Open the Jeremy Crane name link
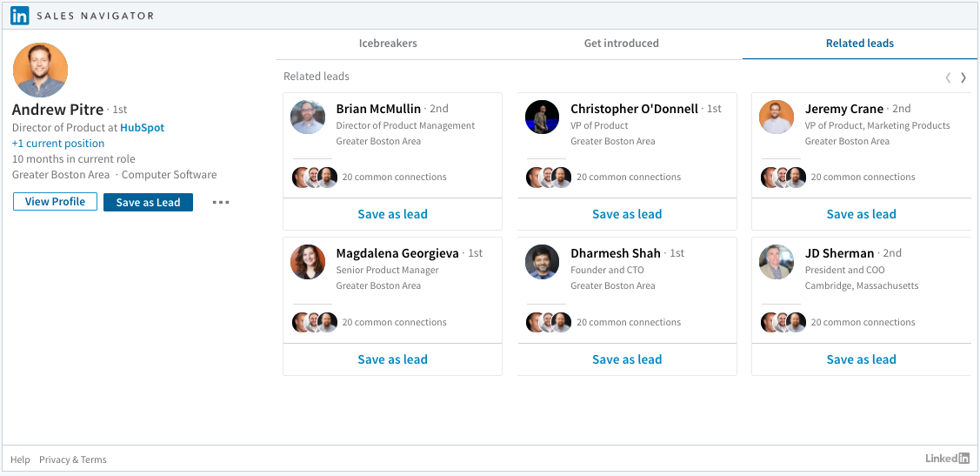 pos(843,109)
